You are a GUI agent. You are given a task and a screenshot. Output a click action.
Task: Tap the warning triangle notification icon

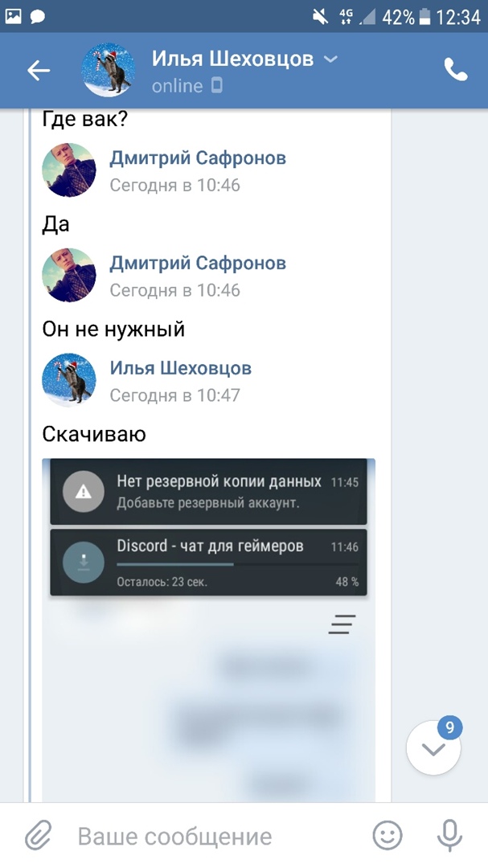(x=83, y=491)
